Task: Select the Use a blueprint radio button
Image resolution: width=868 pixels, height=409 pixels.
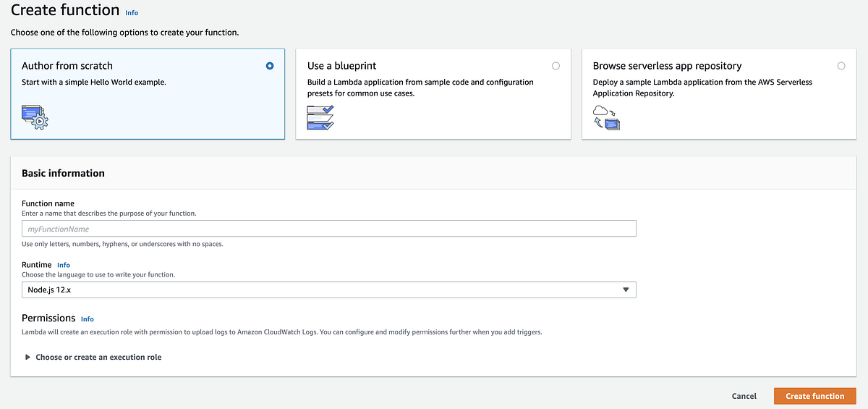Action: click(556, 66)
